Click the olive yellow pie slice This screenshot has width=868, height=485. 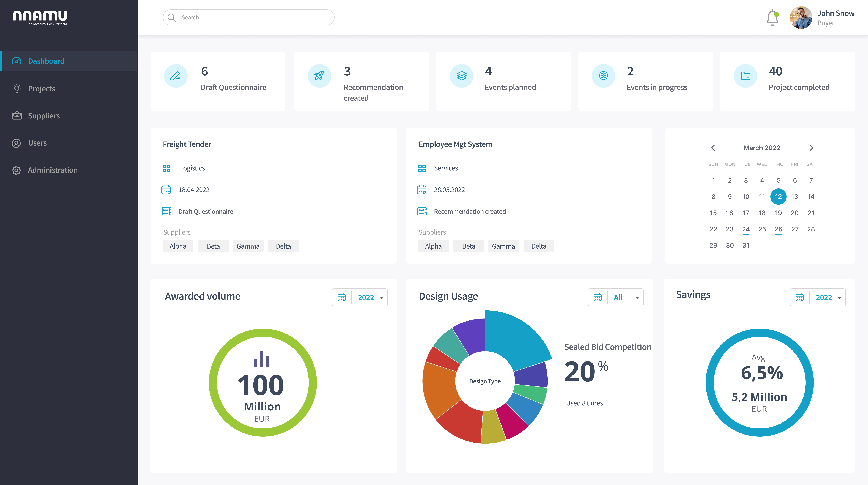click(492, 426)
